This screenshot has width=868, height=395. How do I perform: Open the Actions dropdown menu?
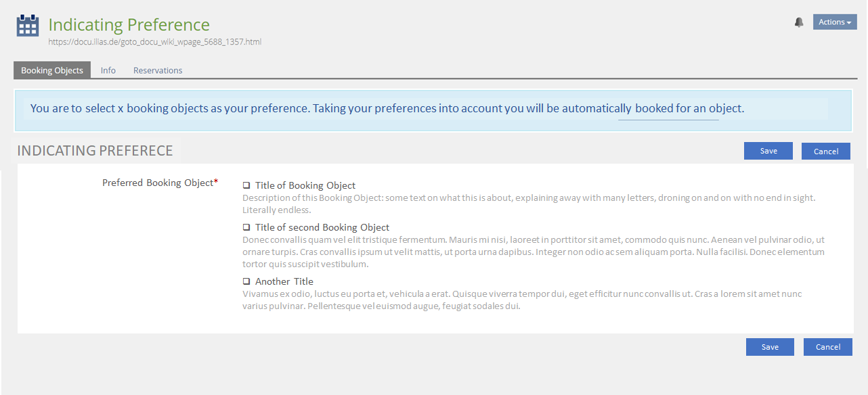(835, 22)
